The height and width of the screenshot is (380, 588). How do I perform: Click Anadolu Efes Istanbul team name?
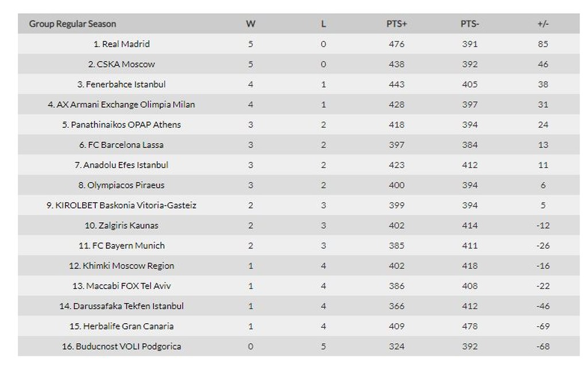[126, 165]
